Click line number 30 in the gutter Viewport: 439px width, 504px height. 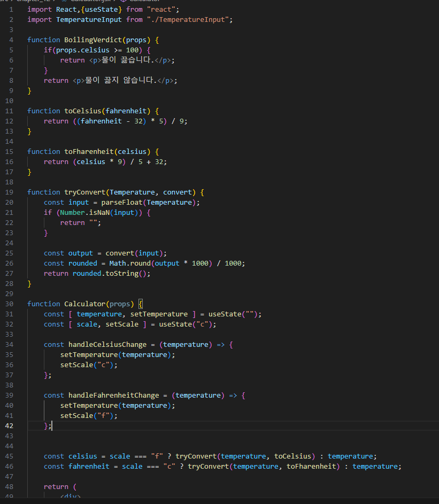pyautogui.click(x=9, y=304)
